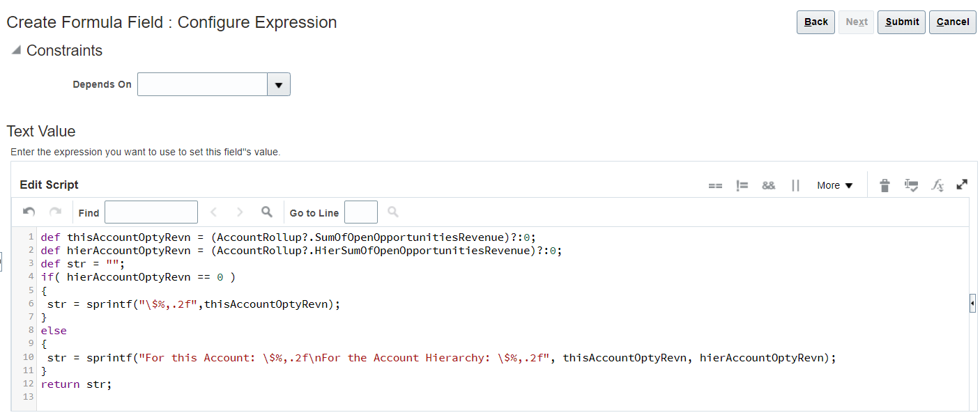Screen dimensions: 980x415
Task: Collapse the Constraints section
Action: (x=16, y=50)
